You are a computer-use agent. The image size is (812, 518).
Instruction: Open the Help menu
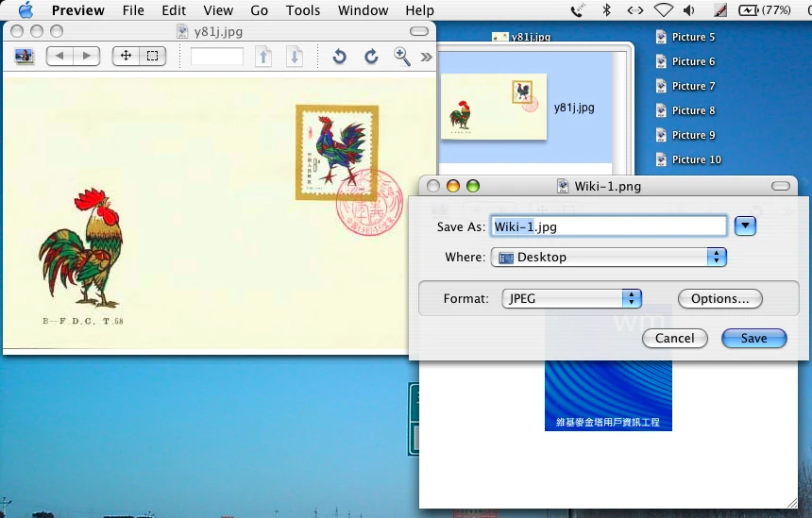pos(419,9)
